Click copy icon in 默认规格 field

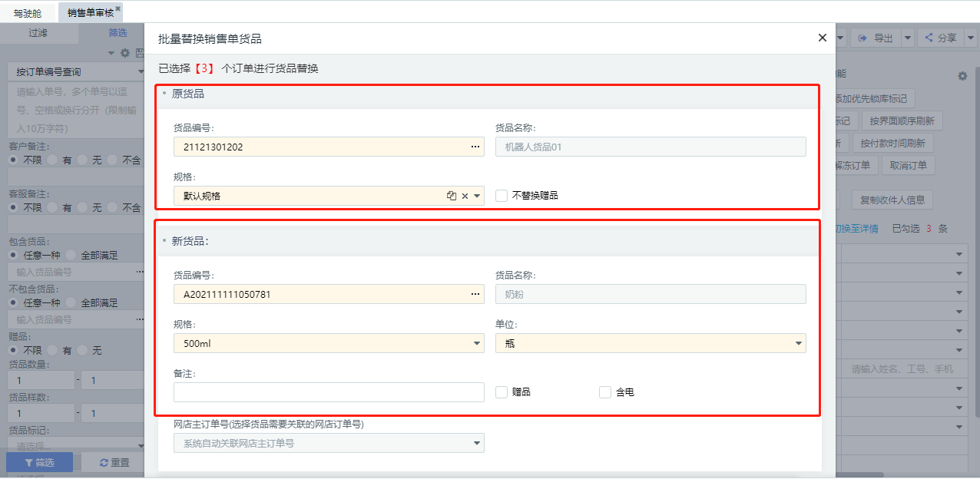[x=452, y=196]
